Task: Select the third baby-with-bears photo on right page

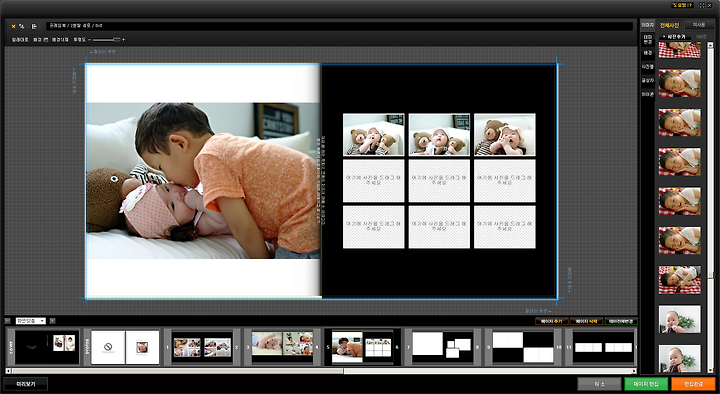Action: [x=505, y=135]
